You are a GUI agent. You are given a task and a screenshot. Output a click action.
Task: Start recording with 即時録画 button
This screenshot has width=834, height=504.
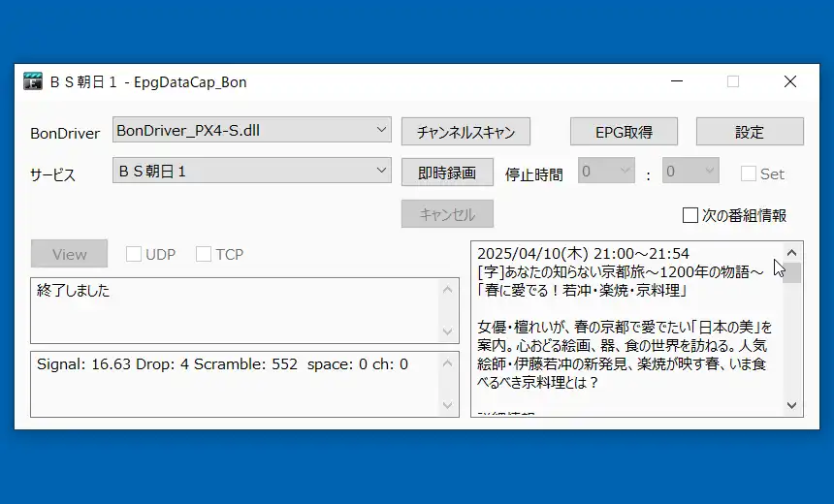(x=447, y=173)
